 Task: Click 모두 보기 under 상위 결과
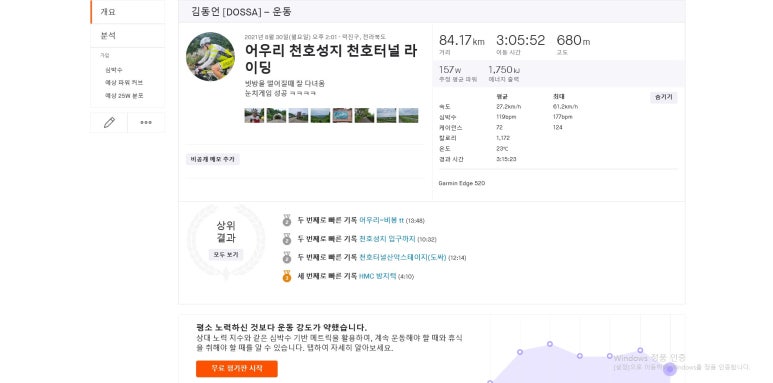click(226, 255)
